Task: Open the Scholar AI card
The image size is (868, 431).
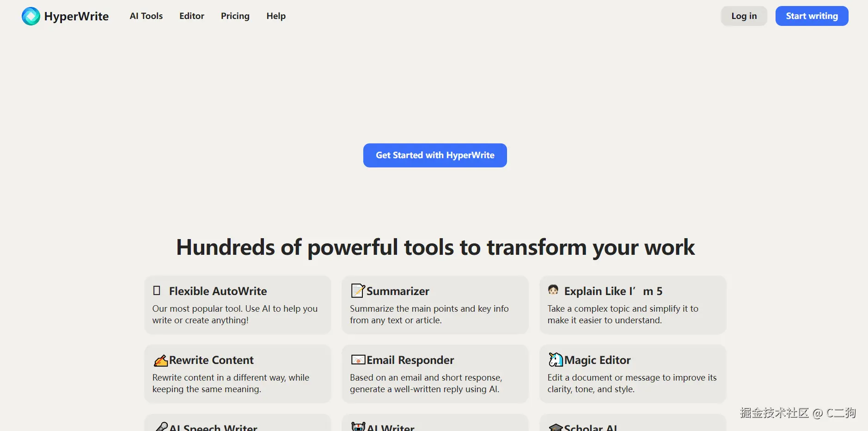Action: pyautogui.click(x=633, y=423)
